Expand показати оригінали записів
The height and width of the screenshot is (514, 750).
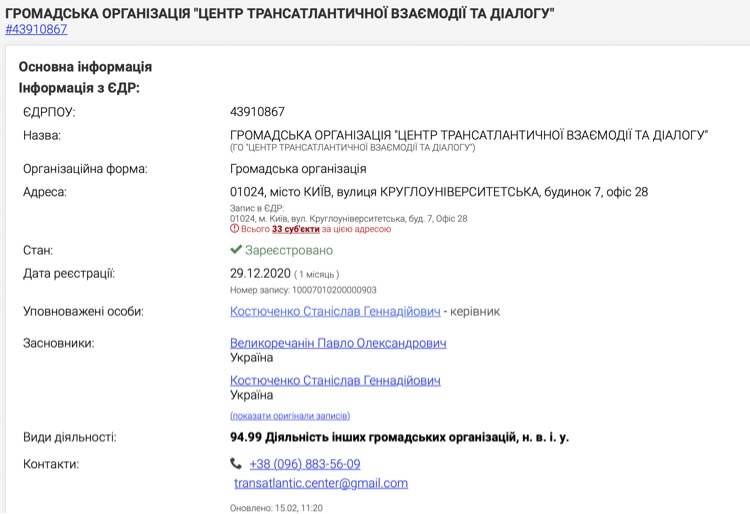290,416
